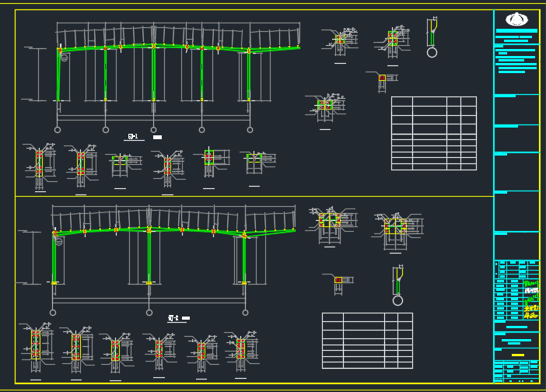Select the GJ-2 drawing title label

173,318
